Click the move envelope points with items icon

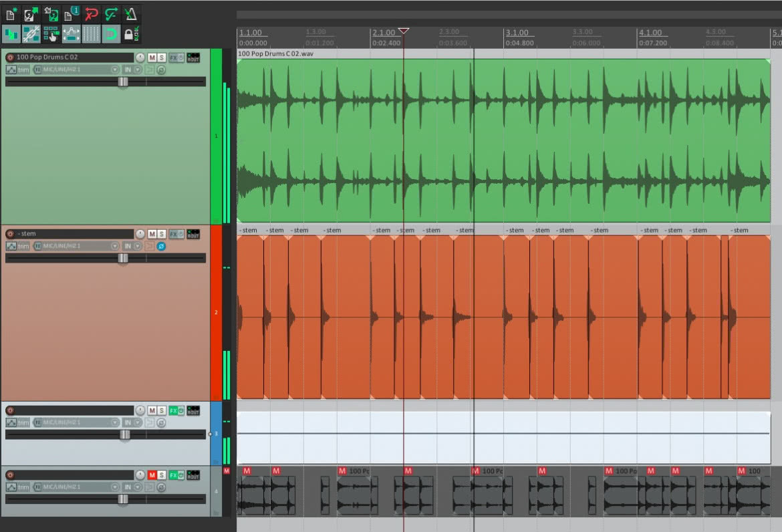[71, 34]
